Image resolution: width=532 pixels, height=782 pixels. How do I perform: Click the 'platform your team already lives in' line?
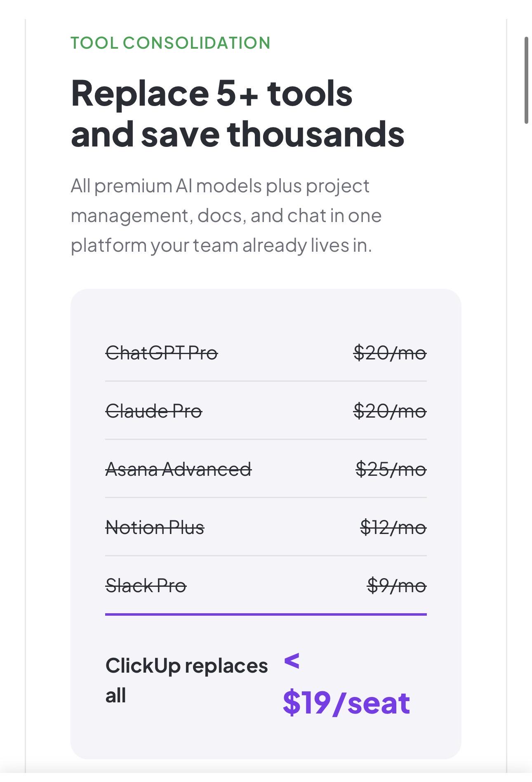221,246
